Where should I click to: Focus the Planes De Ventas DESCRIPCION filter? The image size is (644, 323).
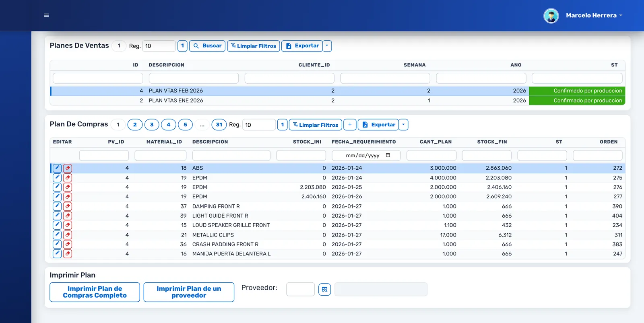194,78
